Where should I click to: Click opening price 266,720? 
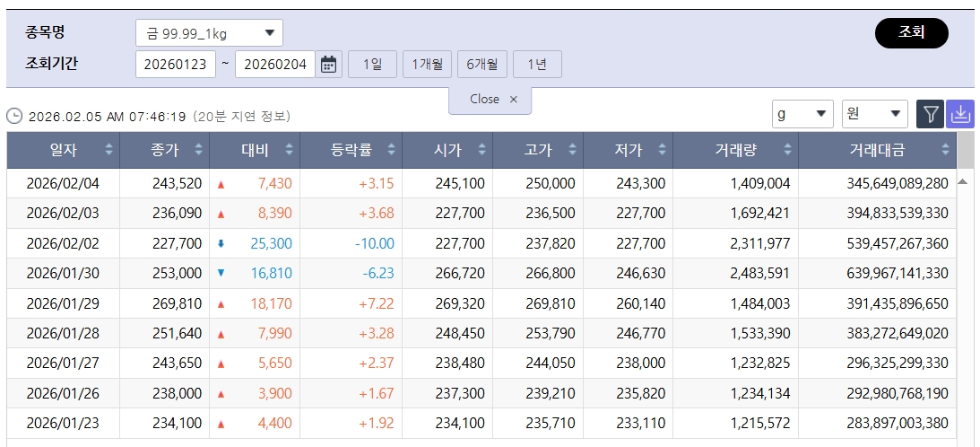point(459,274)
